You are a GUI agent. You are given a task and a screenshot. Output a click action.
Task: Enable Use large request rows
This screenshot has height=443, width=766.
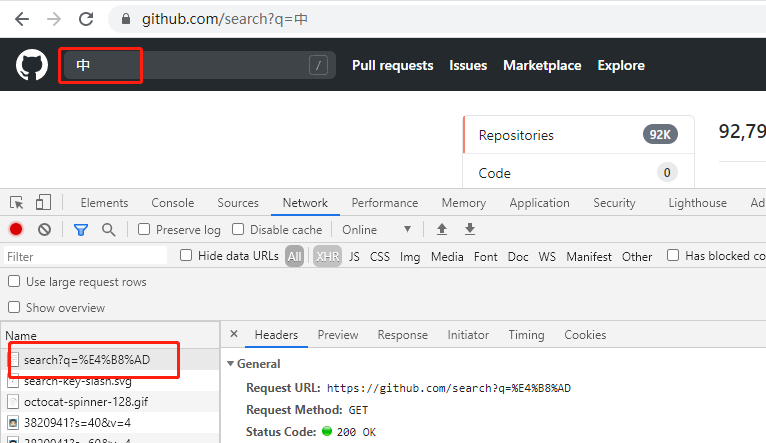[x=14, y=281]
